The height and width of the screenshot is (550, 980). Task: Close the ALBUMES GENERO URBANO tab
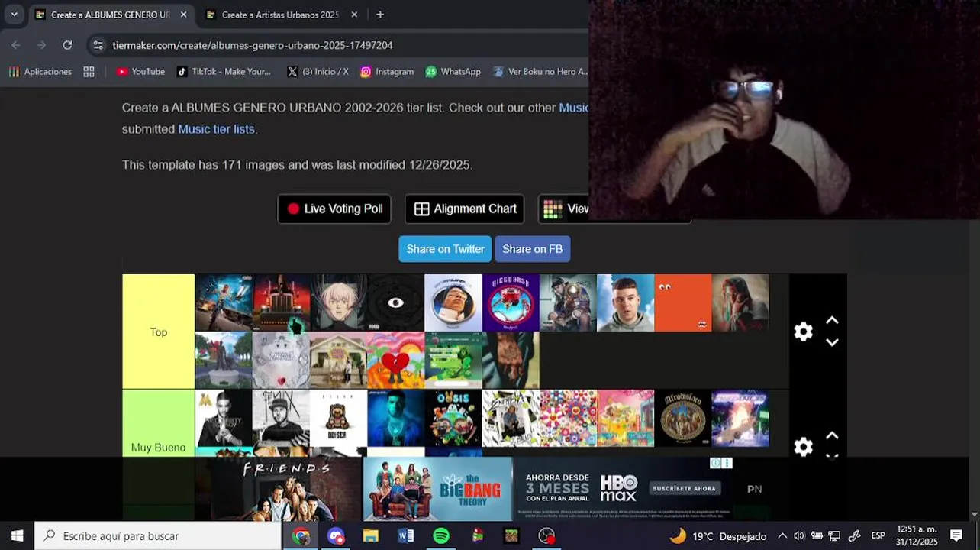point(183,15)
